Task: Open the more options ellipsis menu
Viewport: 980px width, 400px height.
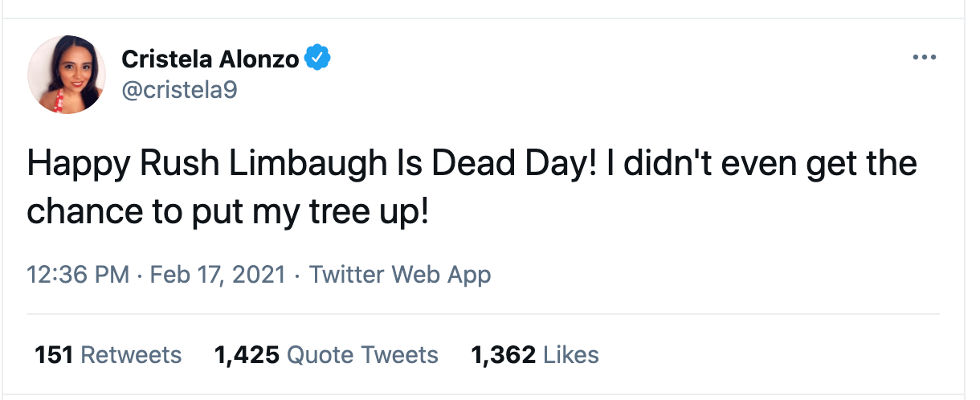Action: 925,58
